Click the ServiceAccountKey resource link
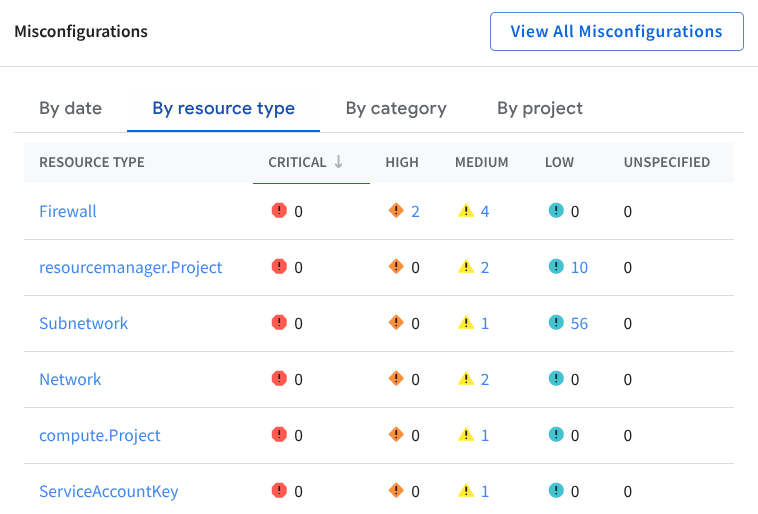Viewport: 758px width, 514px height. pyautogui.click(x=108, y=491)
